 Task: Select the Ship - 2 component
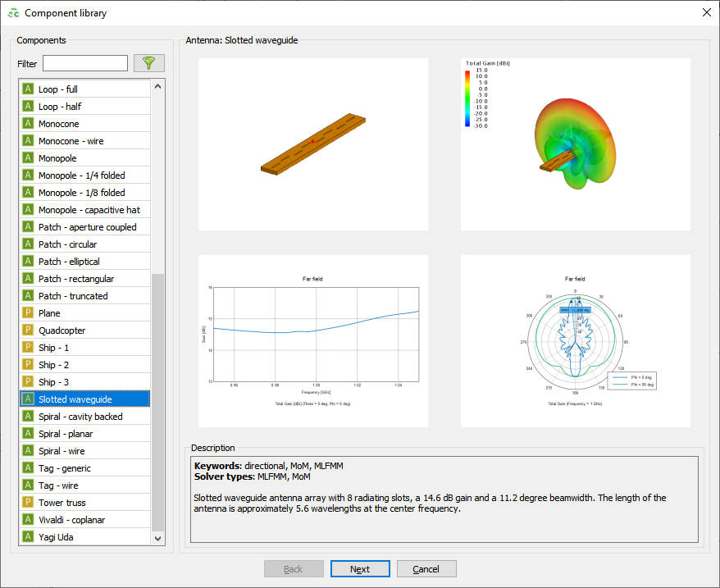coord(53,365)
